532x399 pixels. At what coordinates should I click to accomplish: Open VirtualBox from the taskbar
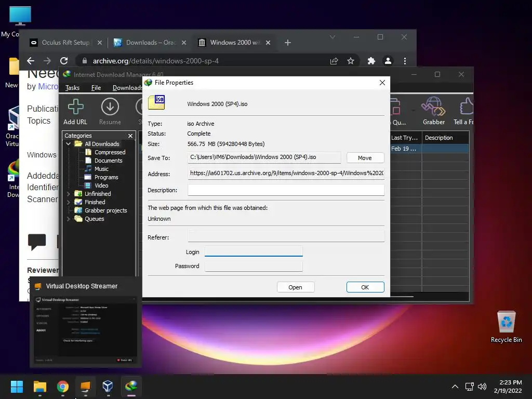coord(108,386)
